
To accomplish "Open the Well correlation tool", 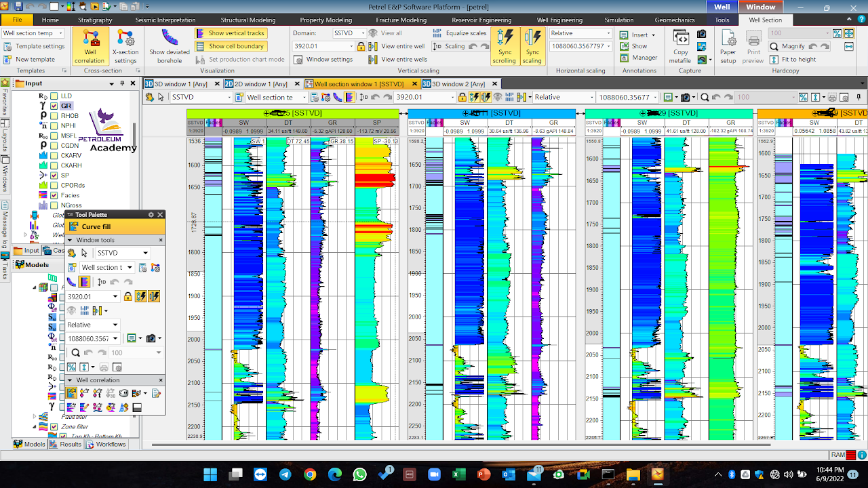I will pyautogui.click(x=90, y=46).
